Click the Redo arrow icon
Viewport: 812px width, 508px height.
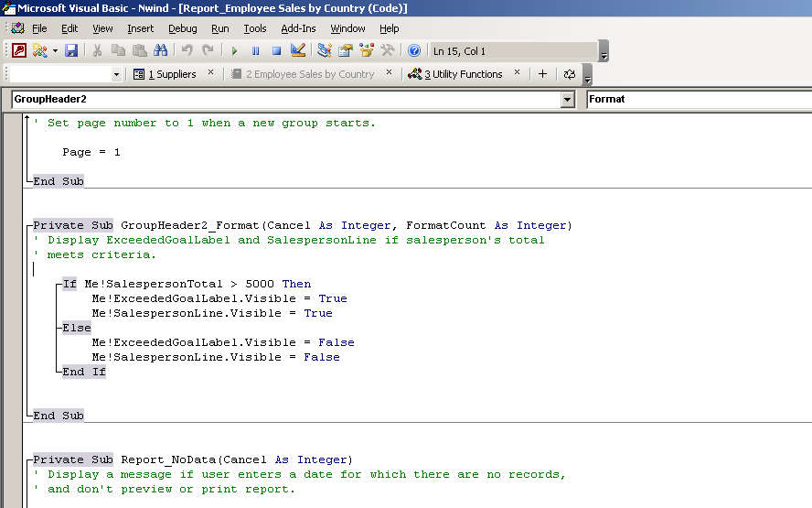click(x=208, y=50)
